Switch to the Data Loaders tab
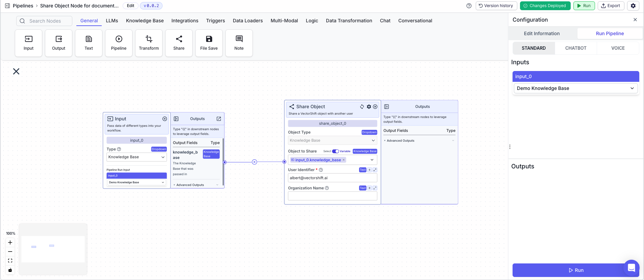Screen dimensions: 644x280 tap(248, 21)
